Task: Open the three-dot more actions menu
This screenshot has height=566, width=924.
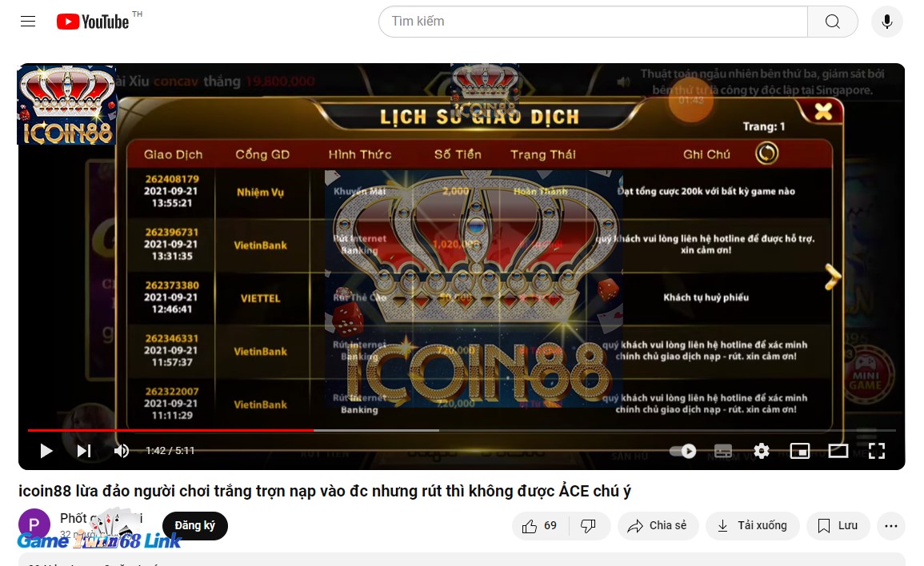Action: (891, 526)
